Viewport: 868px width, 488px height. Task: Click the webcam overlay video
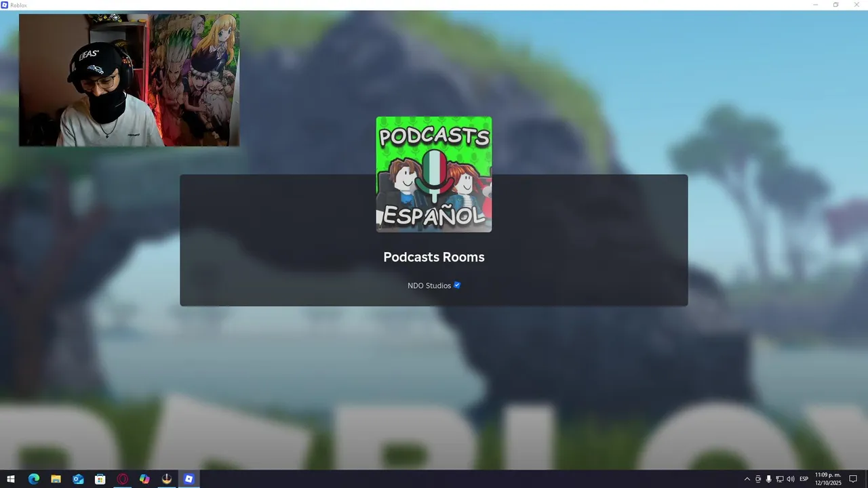pyautogui.click(x=129, y=80)
